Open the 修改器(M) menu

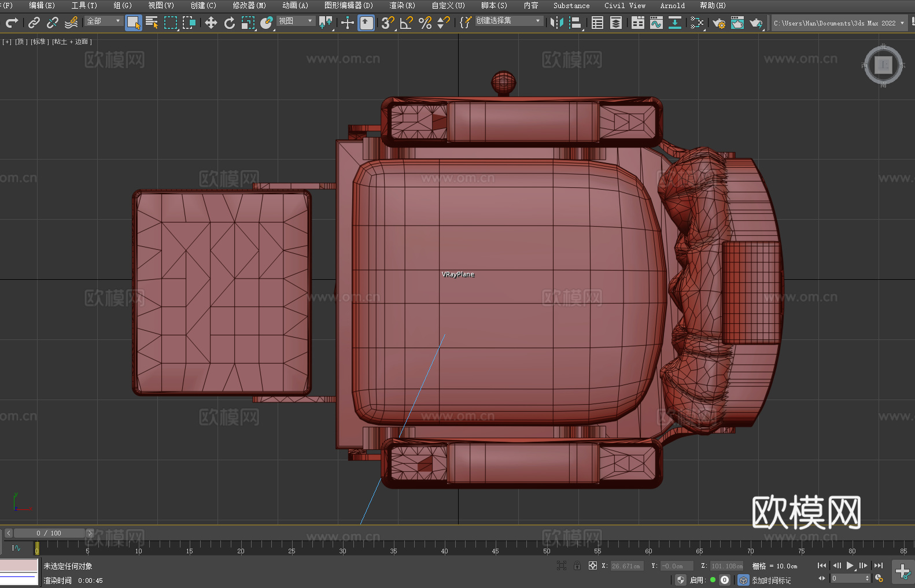pyautogui.click(x=249, y=5)
